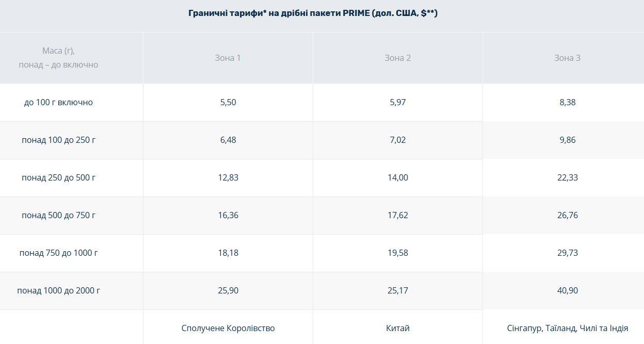Viewport: 644px width, 344px height.
Task: Click the 'Зона 2' column header
Action: [x=398, y=58]
